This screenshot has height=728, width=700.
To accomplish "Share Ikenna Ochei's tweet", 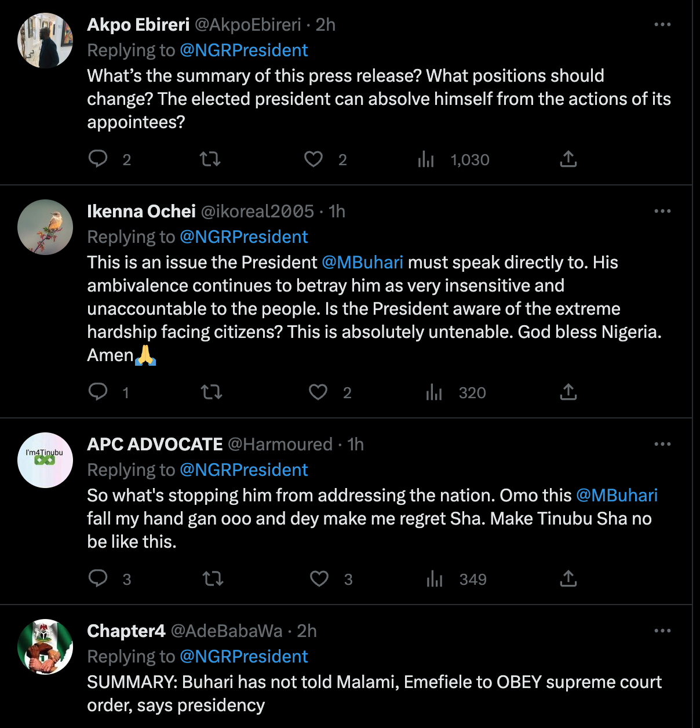I will coord(568,392).
